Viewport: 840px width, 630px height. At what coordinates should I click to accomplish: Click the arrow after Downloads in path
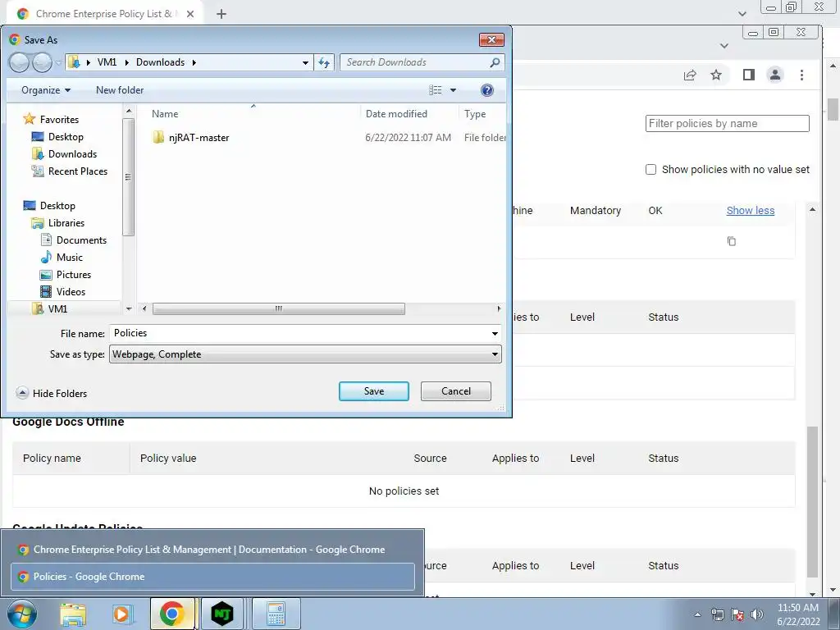tap(194, 62)
